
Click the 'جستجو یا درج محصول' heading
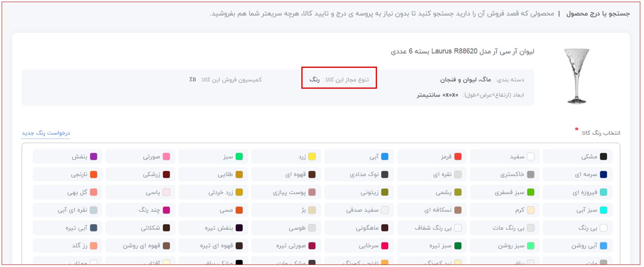tap(598, 14)
